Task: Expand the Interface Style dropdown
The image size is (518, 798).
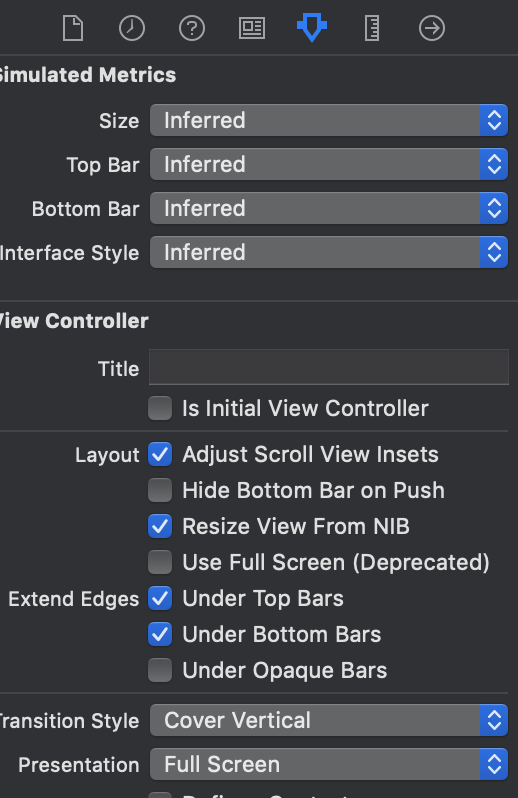Action: coord(329,252)
